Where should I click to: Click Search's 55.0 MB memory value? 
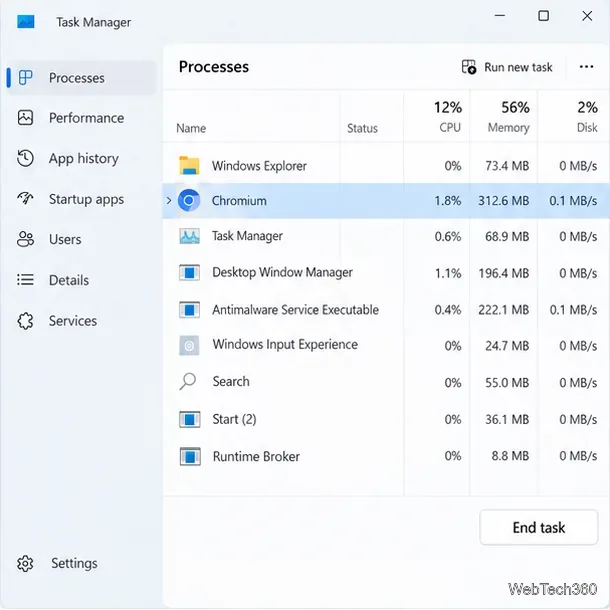pyautogui.click(x=507, y=383)
